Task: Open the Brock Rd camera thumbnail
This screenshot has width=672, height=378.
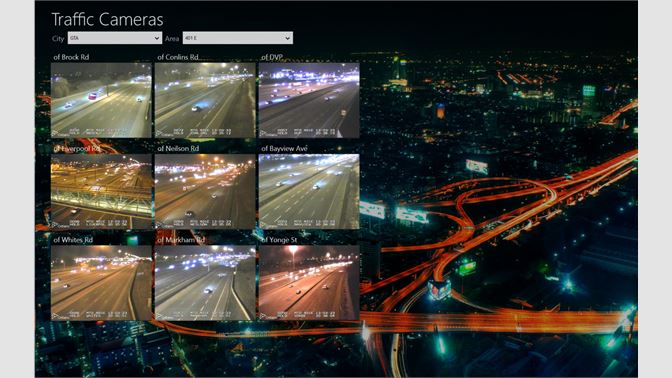Action: tap(101, 100)
